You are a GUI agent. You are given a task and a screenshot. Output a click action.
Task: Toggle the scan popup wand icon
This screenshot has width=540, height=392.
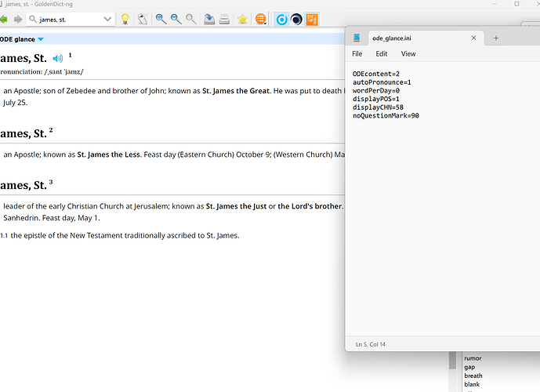click(142, 20)
